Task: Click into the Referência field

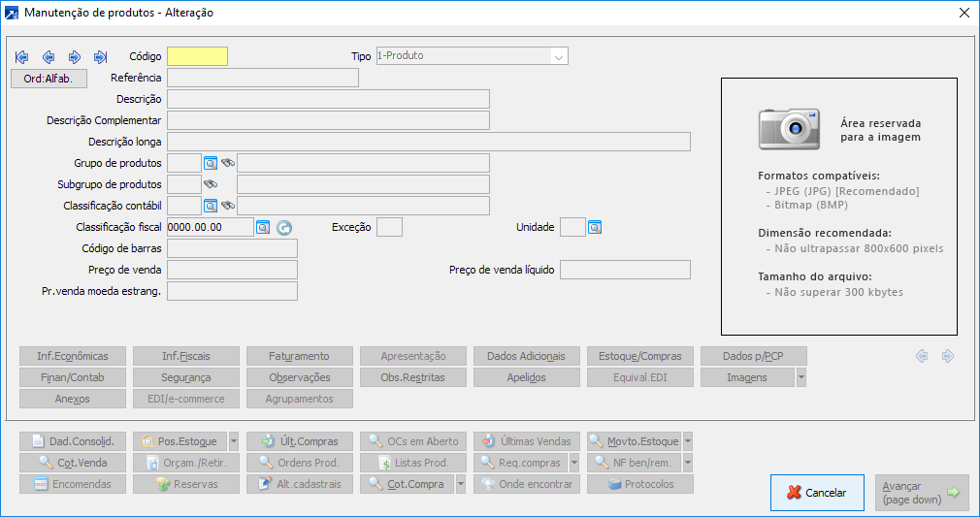Action: coord(263,78)
